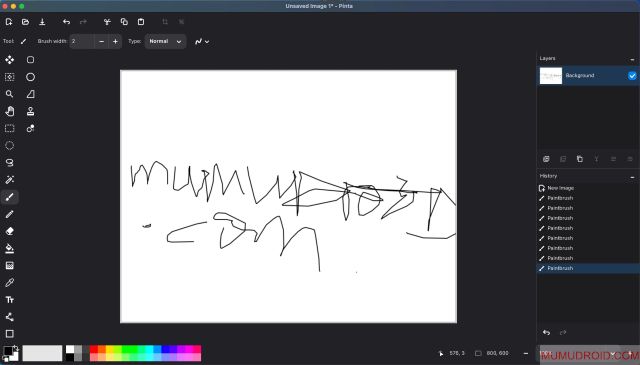Click the Brush width input field
Viewport: 640px width, 365px height.
82,41
